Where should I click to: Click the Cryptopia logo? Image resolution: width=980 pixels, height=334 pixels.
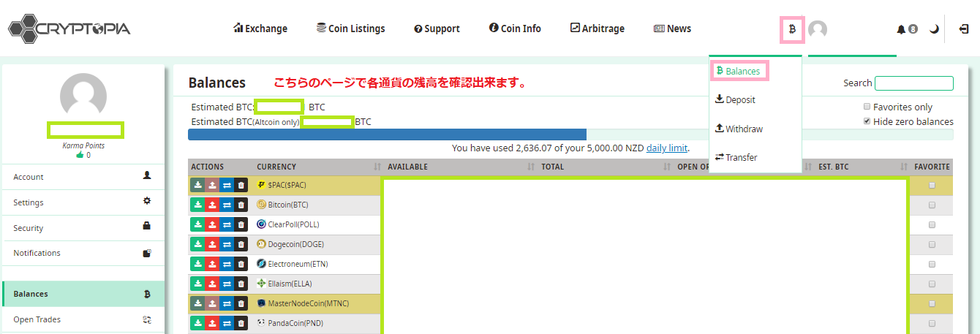[x=69, y=29]
